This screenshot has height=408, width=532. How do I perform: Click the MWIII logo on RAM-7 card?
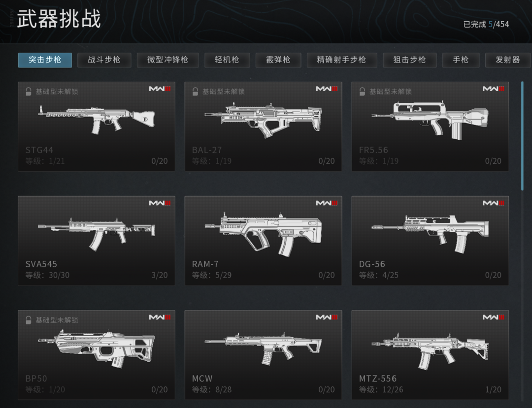(327, 203)
